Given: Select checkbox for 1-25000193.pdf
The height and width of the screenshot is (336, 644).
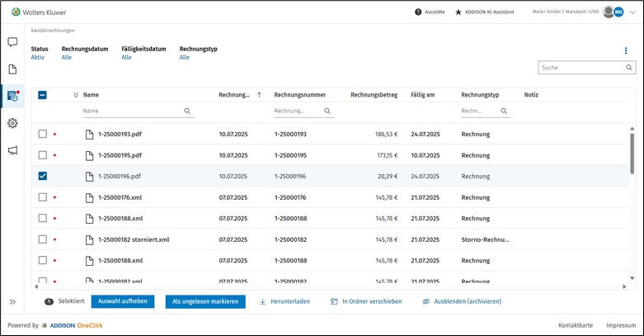Looking at the screenshot, I should [42, 134].
